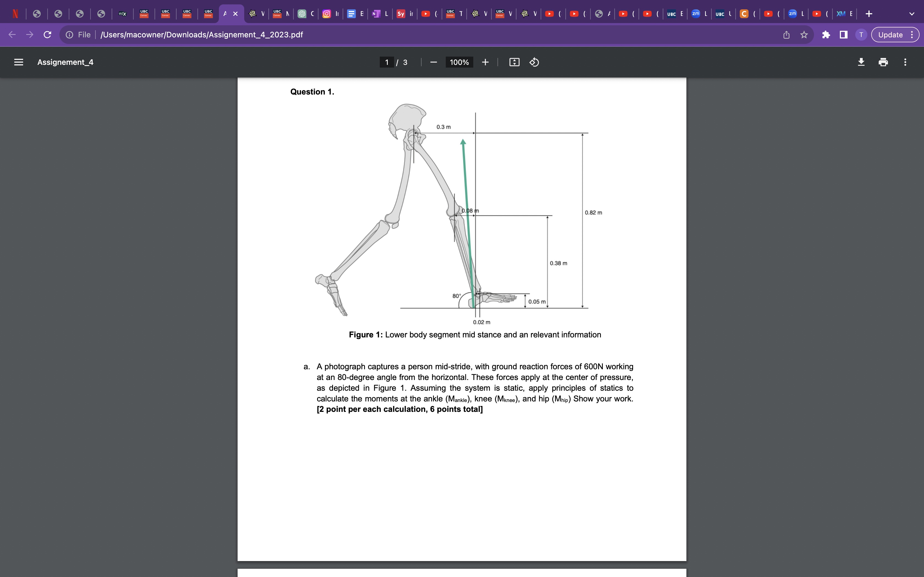The width and height of the screenshot is (924, 577).
Task: Click the print document icon
Action: coord(883,62)
